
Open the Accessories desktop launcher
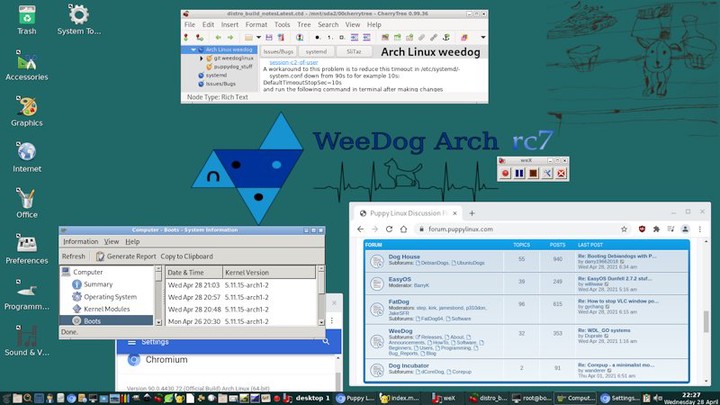pos(27,66)
